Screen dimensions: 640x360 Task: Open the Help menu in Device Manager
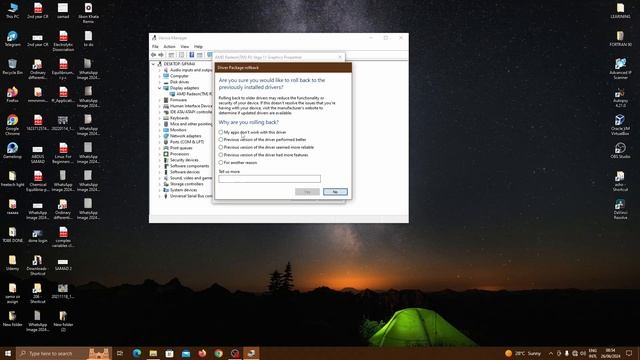tap(198, 47)
